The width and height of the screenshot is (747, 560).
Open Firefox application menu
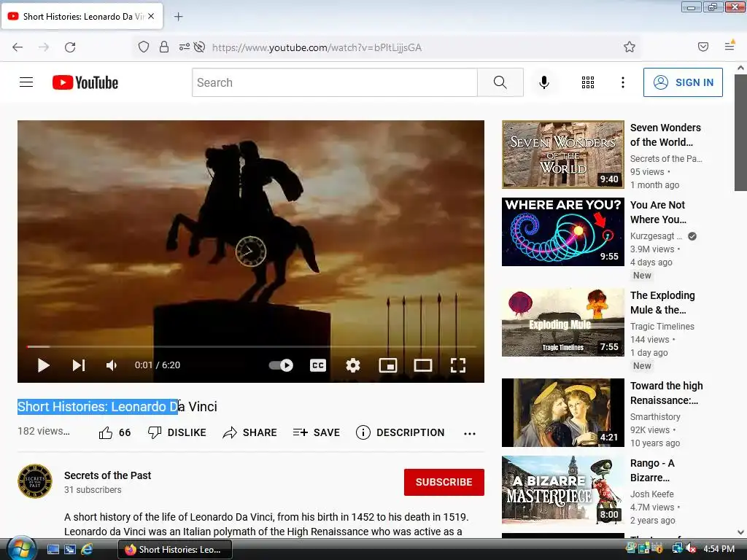[x=729, y=46]
